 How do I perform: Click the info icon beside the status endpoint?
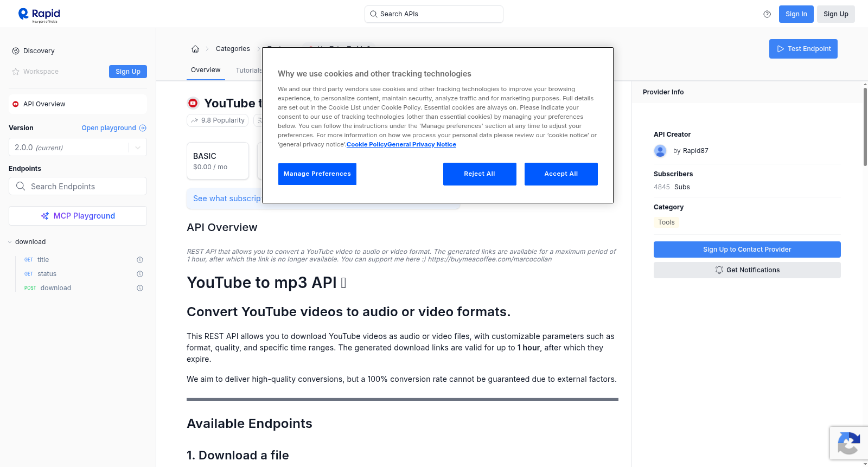pyautogui.click(x=140, y=274)
